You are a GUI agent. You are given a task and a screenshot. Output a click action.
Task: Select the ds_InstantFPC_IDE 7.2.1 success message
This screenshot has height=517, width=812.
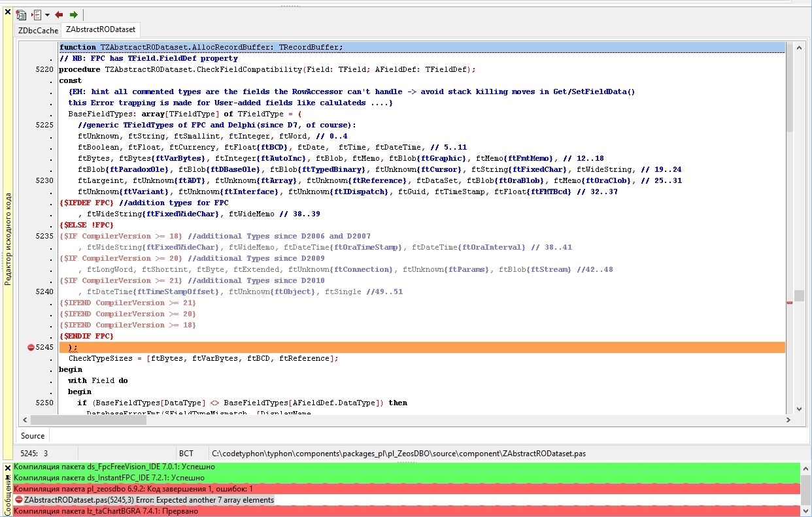[x=406, y=478]
